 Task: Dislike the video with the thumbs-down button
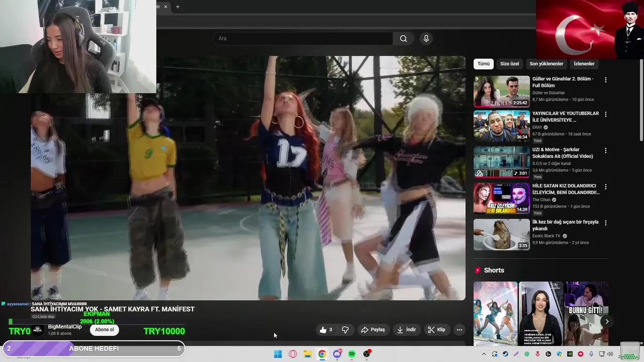[345, 330]
